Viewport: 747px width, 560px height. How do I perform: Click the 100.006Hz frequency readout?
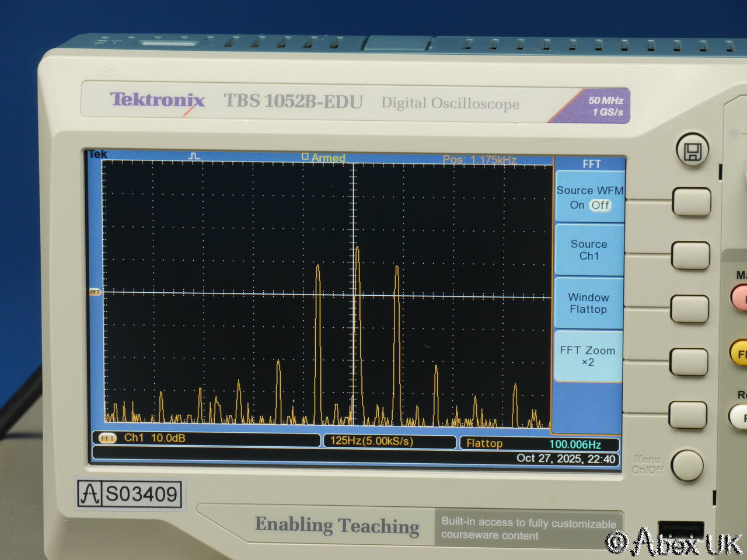(x=574, y=444)
